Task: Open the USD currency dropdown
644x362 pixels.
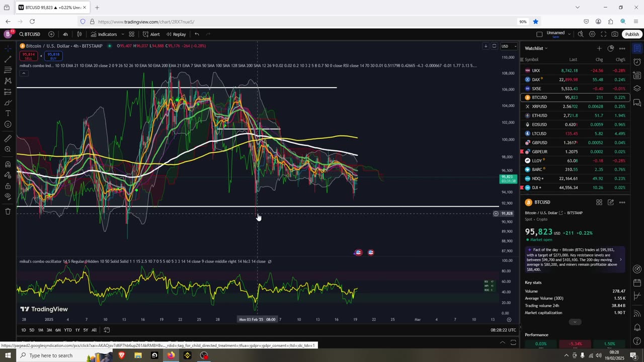Action: 509,46
